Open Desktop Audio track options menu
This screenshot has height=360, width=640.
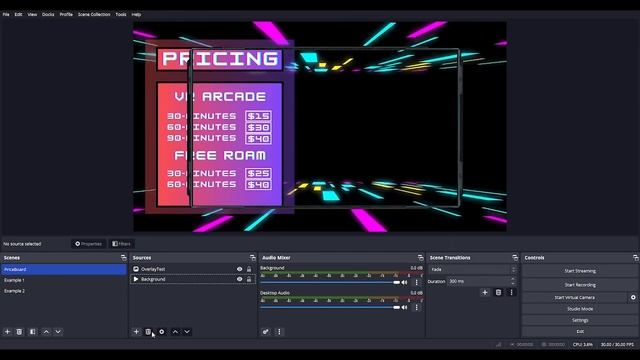tap(416, 307)
